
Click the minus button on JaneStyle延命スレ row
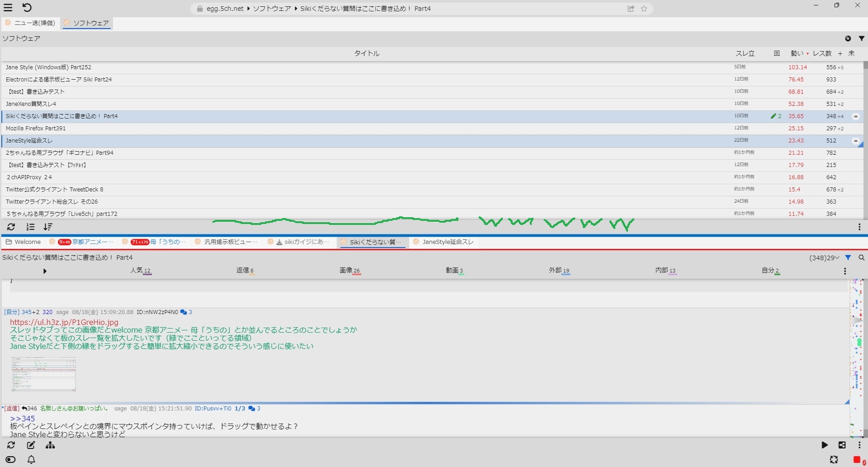pos(856,141)
